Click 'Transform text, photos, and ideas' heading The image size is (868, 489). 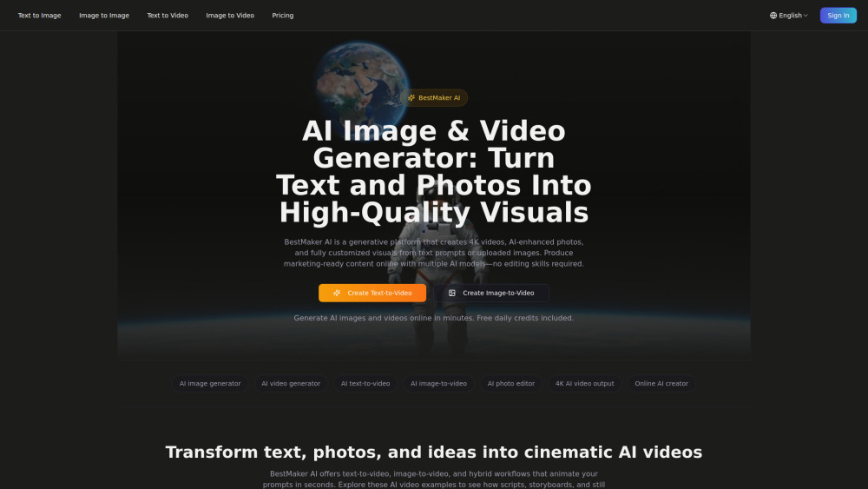click(434, 452)
